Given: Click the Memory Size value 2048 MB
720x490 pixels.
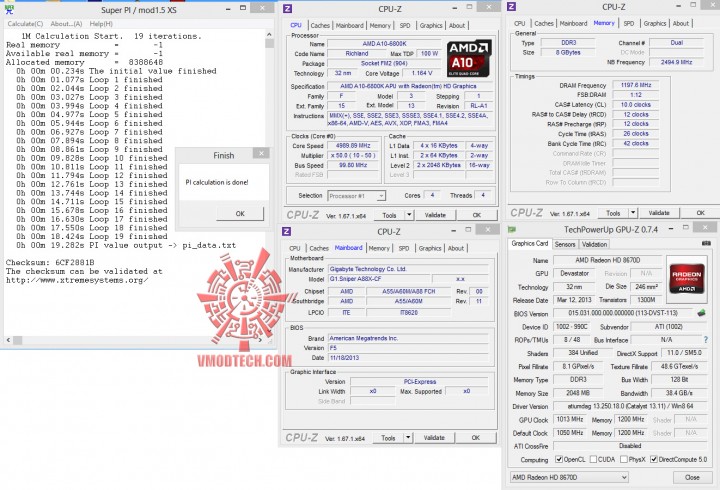Looking at the screenshot, I should pos(578,394).
